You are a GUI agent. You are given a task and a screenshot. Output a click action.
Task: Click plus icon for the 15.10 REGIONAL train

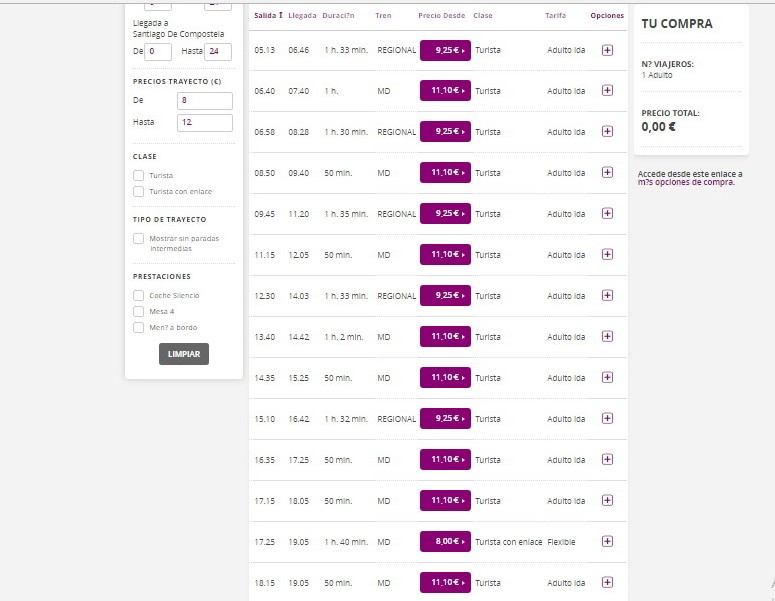pyautogui.click(x=607, y=418)
